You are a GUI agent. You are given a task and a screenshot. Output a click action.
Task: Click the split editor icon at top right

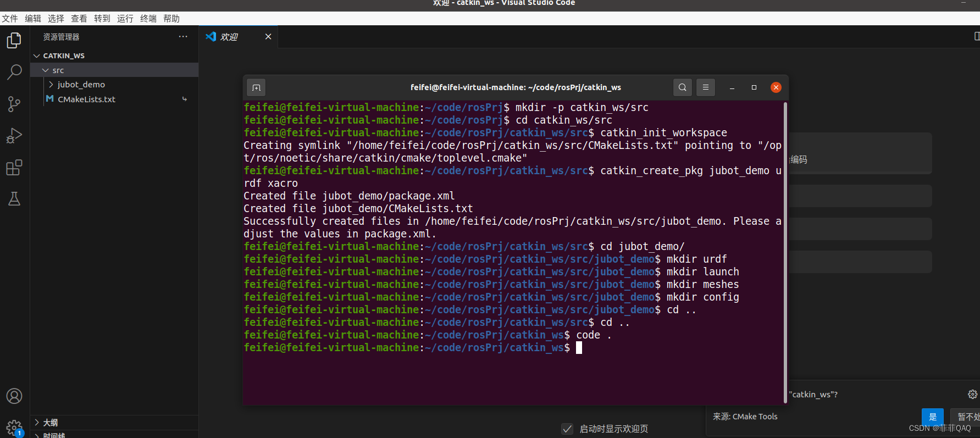pyautogui.click(x=977, y=36)
